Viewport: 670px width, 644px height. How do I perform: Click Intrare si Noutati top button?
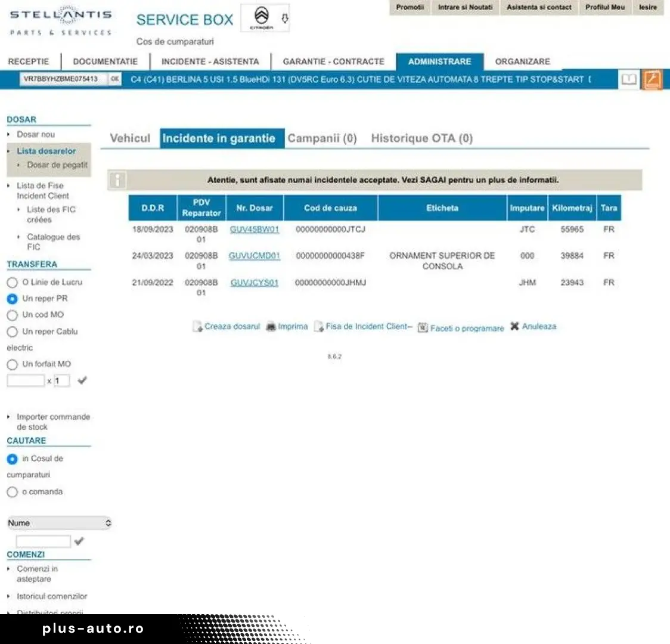[466, 7]
